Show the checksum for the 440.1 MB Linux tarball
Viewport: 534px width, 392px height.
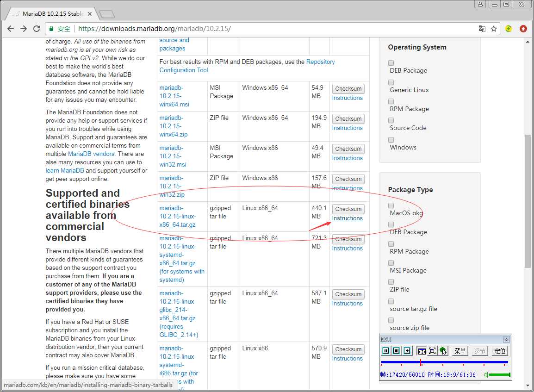(348, 209)
